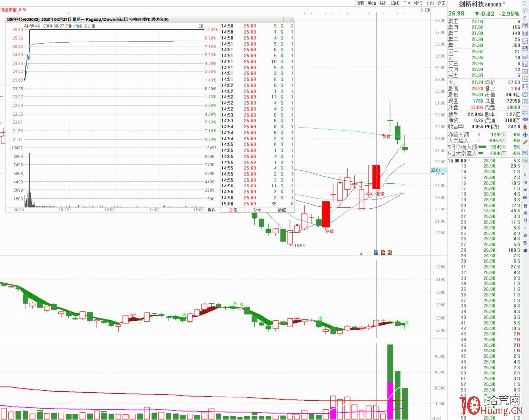Viewport: 529px width, 420px height.
Task: Open F10 from the top toolbar
Action: tap(407, 3)
